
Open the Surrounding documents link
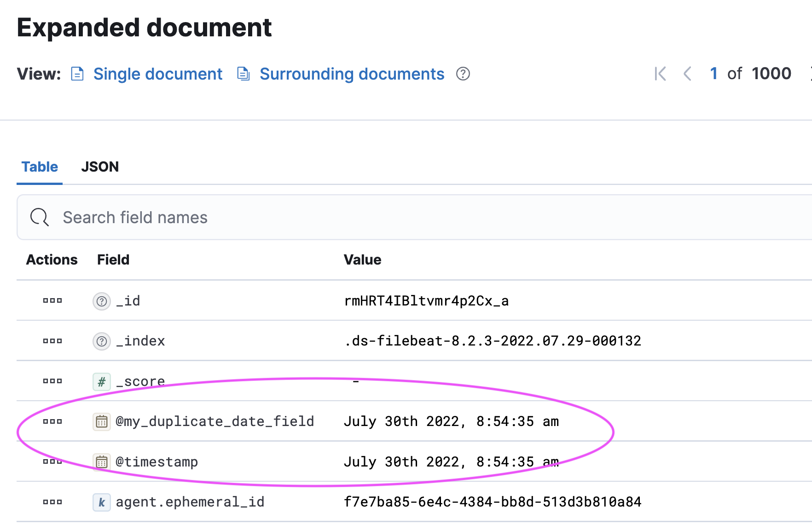coord(352,74)
